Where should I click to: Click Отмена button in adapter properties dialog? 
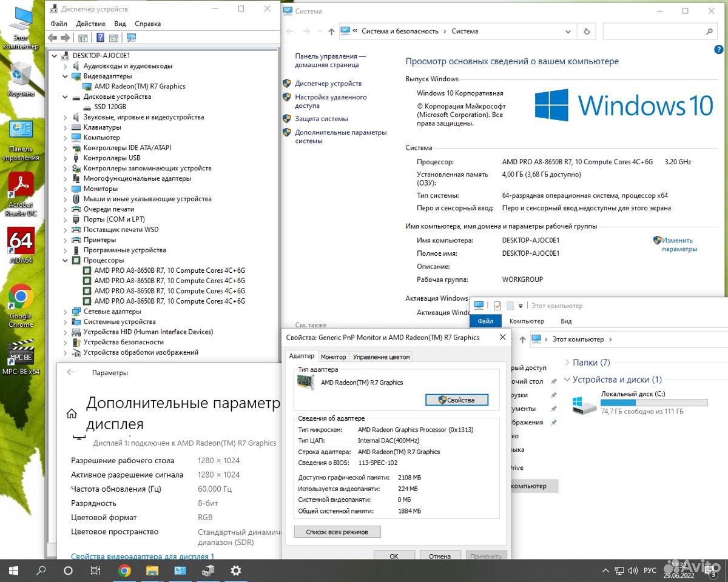click(x=440, y=556)
